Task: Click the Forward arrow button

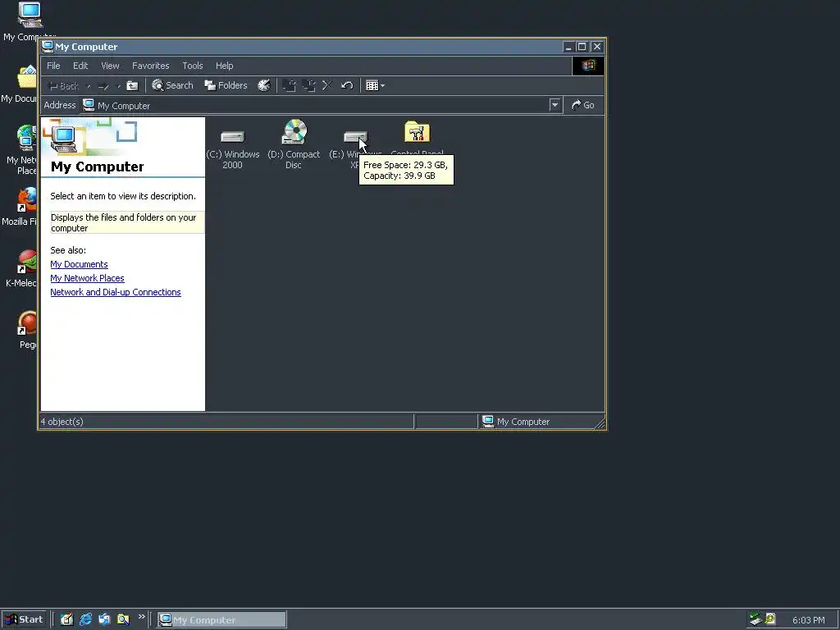Action: [104, 86]
